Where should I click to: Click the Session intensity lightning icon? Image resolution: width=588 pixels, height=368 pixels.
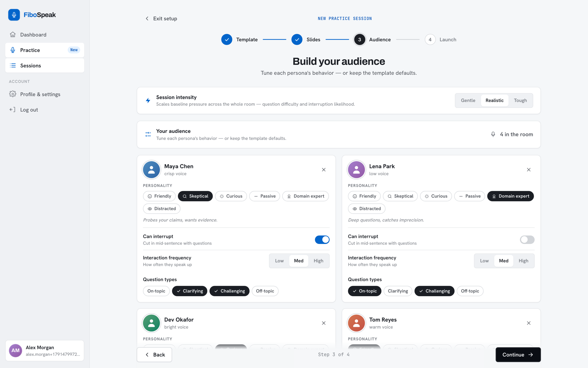[x=148, y=100]
